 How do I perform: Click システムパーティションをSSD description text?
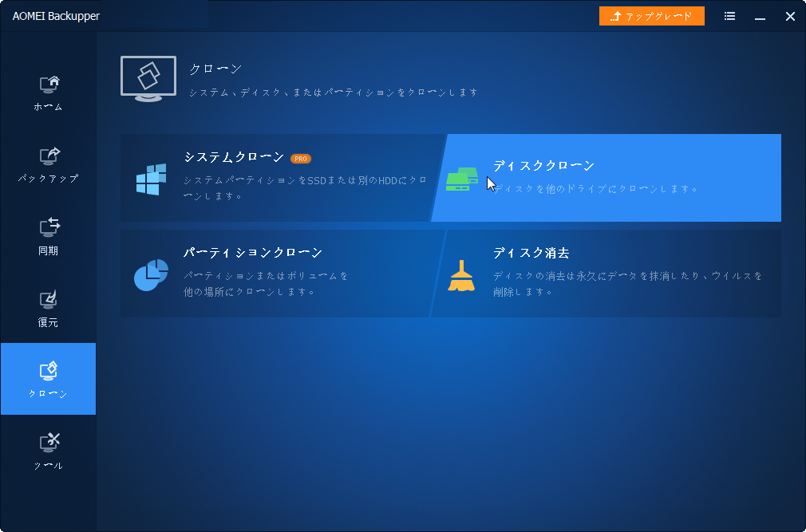click(x=306, y=188)
